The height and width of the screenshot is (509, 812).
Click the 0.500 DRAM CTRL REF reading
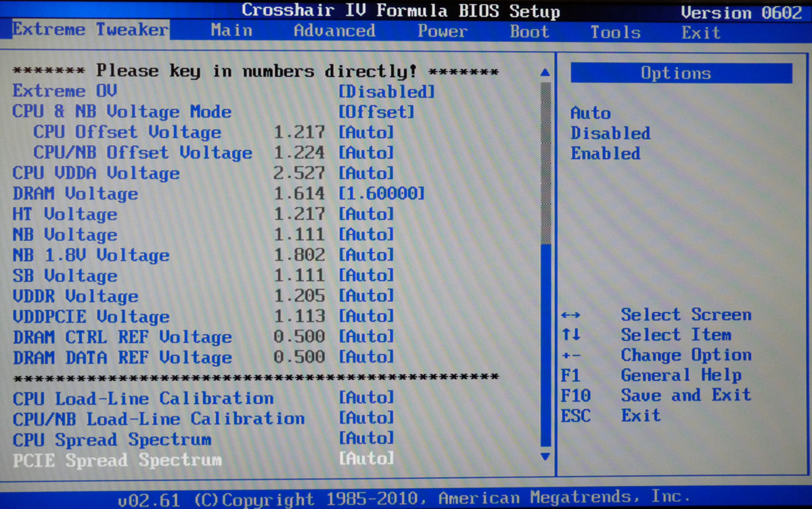[x=299, y=336]
